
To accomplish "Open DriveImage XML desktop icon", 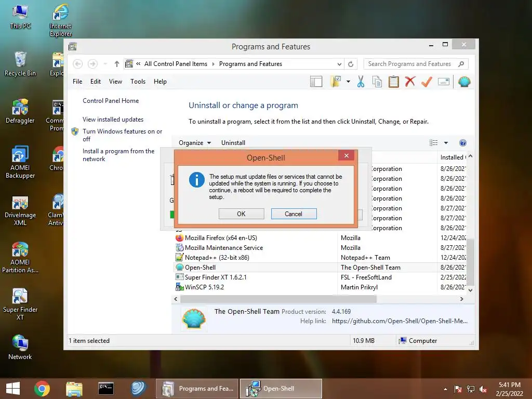I will tap(20, 210).
